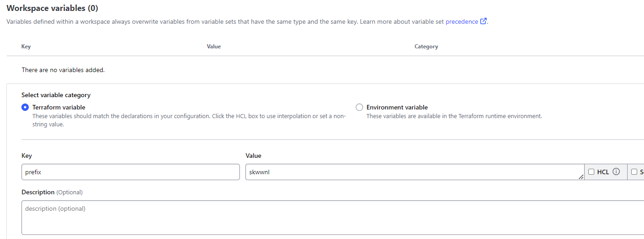Click the Key input containing prefix
This screenshot has width=644, height=239.
click(x=130, y=172)
